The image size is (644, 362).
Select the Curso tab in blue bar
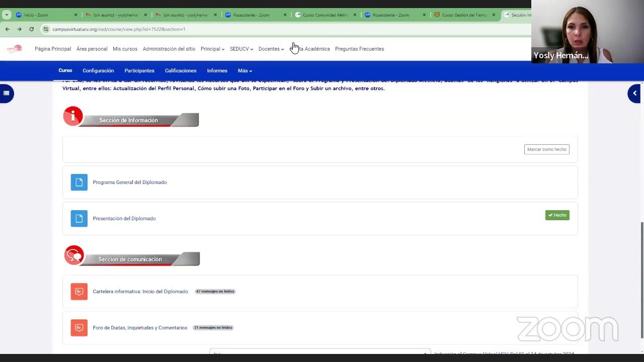coord(65,70)
